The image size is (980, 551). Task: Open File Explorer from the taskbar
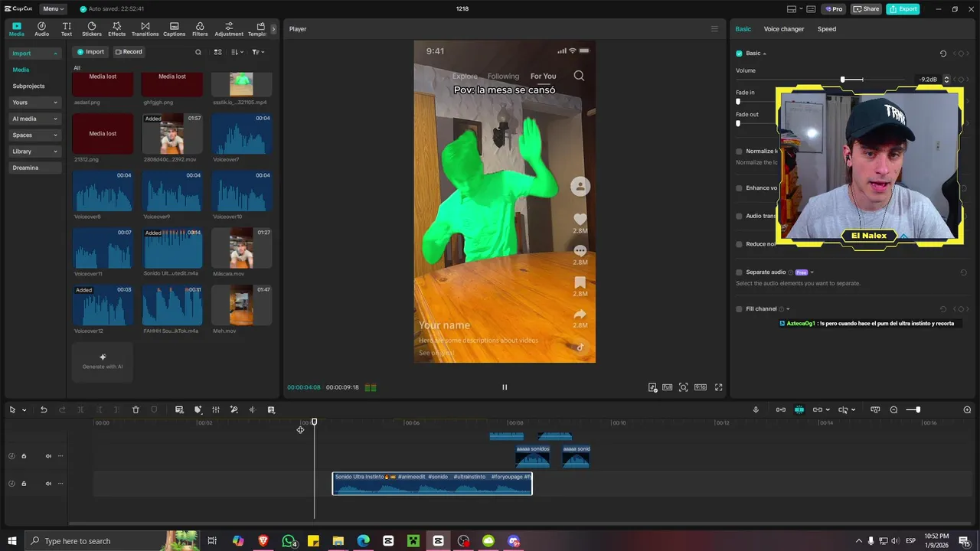click(x=338, y=541)
